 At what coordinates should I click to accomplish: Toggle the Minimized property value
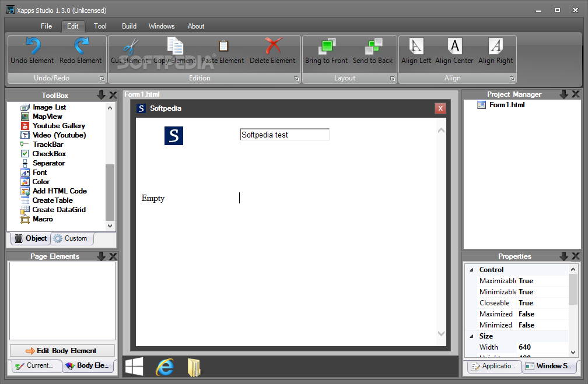click(543, 325)
